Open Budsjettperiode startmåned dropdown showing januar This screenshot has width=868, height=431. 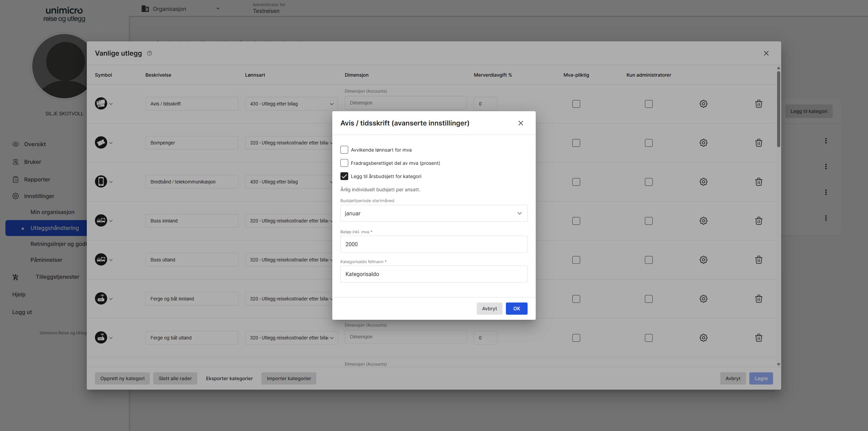[433, 213]
